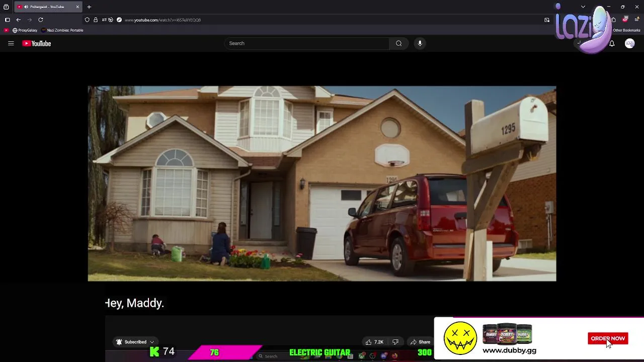
Task: Click the Dubby smiley logo
Action: tap(460, 338)
